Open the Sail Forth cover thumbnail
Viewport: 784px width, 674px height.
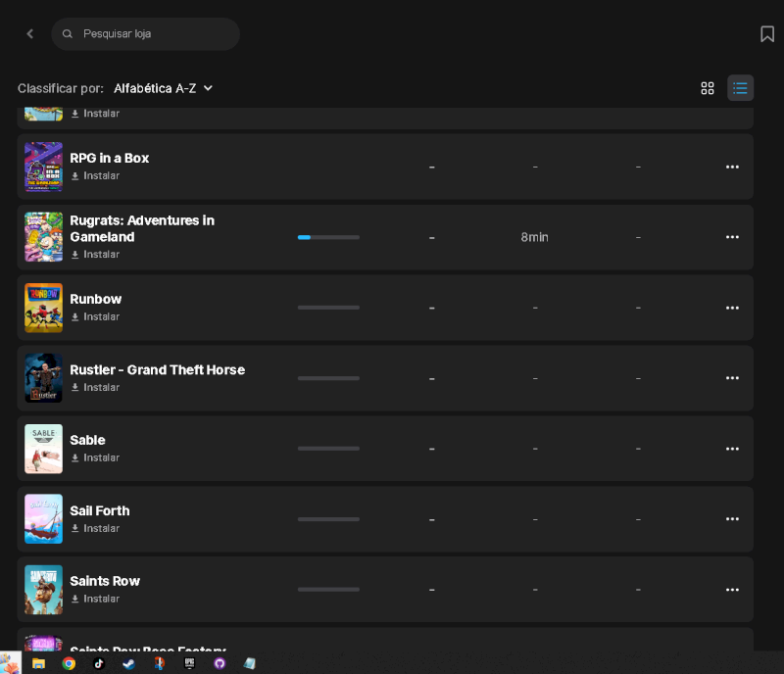tap(43, 519)
